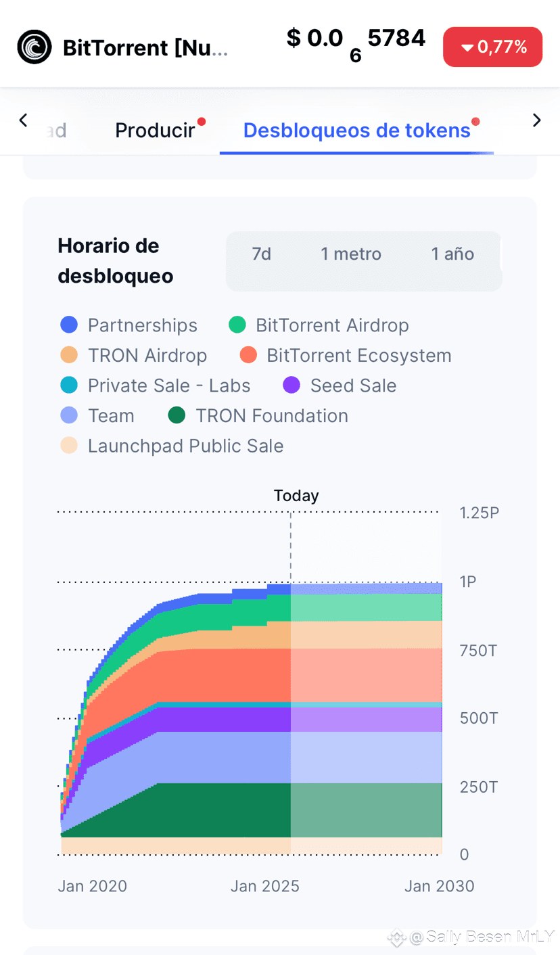The height and width of the screenshot is (955, 560).
Task: Choose the 1 metro time range
Action: click(351, 254)
